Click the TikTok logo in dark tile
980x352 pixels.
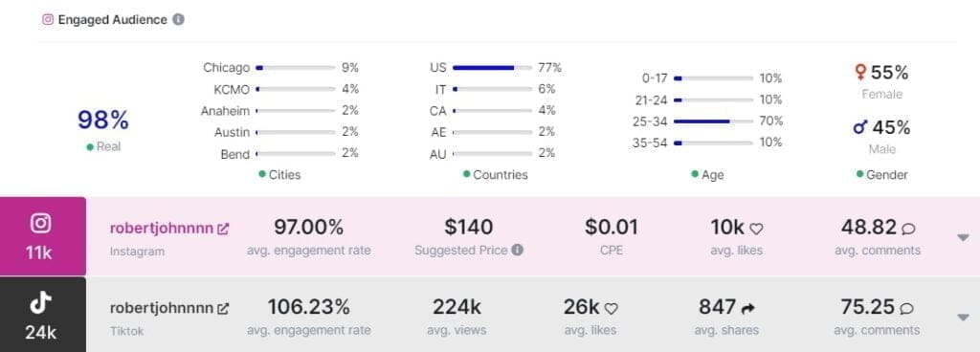click(x=41, y=302)
